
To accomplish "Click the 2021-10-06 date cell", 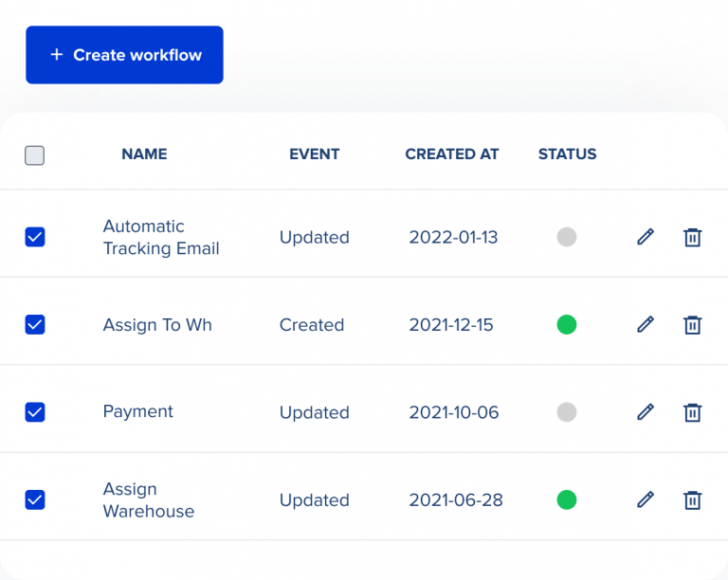I will point(454,412).
